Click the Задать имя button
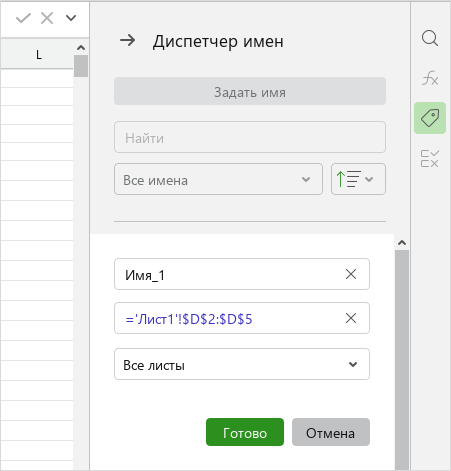This screenshot has height=471, width=451. pos(250,91)
